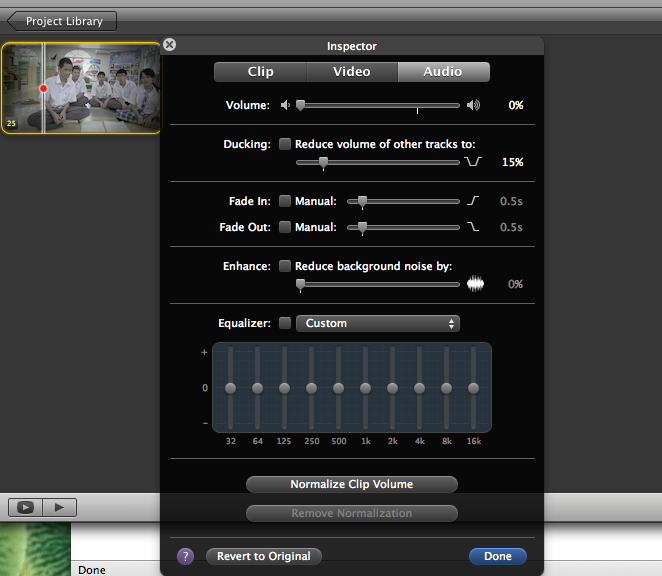Click the 32 Hz equalizer band knob

(x=231, y=388)
